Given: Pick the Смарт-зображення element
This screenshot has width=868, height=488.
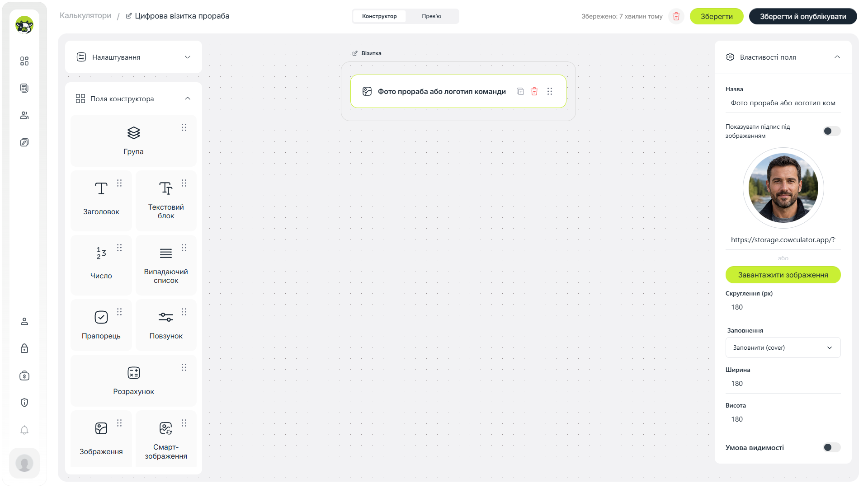Looking at the screenshot, I should point(166,438).
